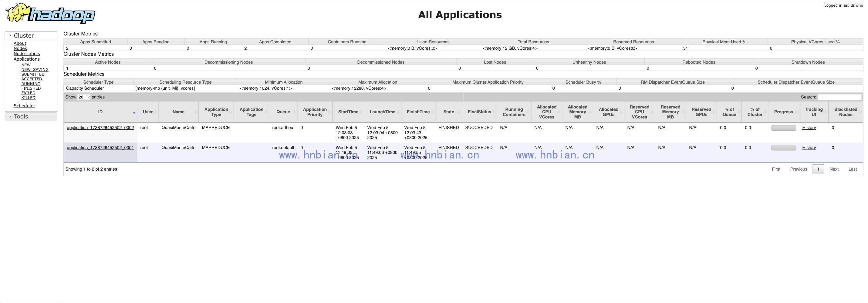Sort by Application Type column
Viewport: 868px width, 303px height.
pyautogui.click(x=216, y=112)
